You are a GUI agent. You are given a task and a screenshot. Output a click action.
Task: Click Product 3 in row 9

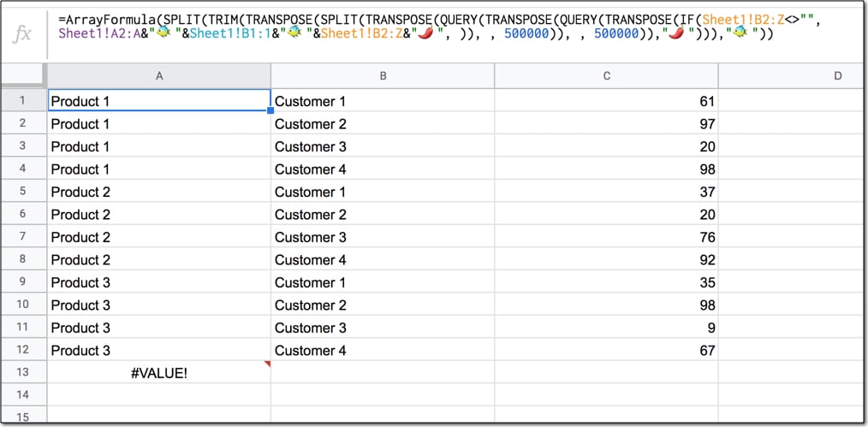(x=80, y=283)
